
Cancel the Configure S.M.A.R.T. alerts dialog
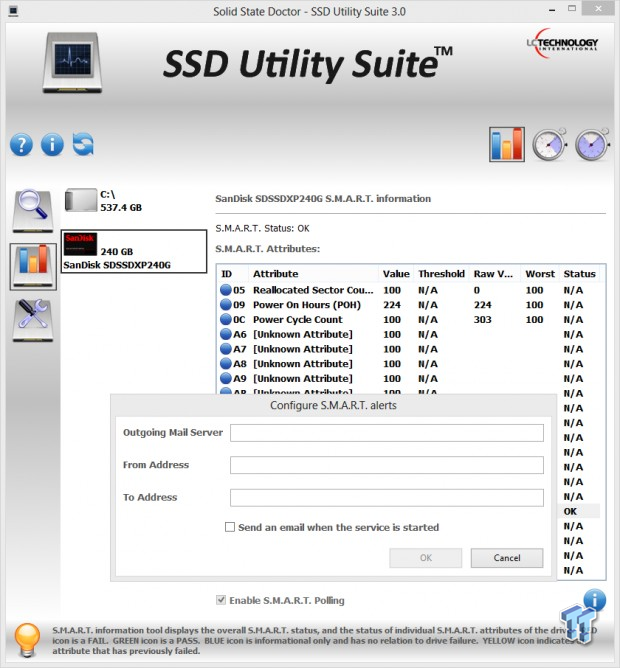click(x=507, y=558)
